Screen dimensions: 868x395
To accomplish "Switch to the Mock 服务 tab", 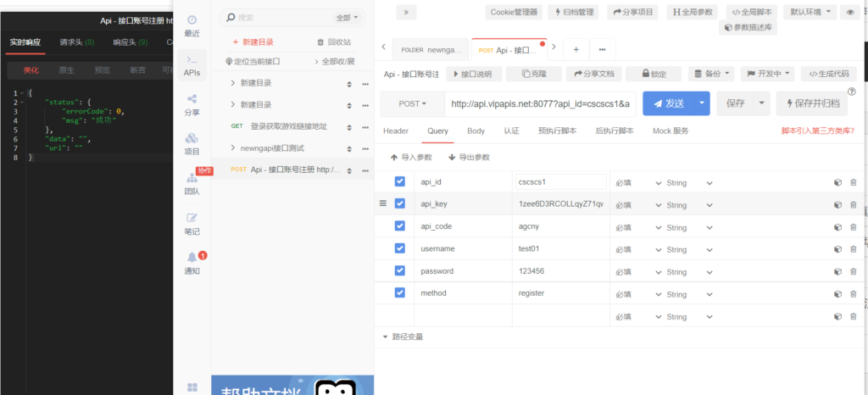I will point(671,131).
